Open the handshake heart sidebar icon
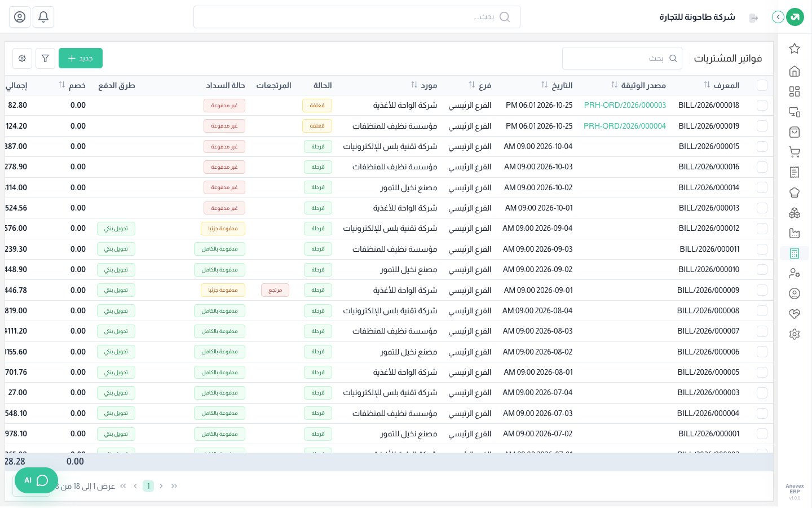This screenshot has width=812, height=508. click(x=795, y=314)
